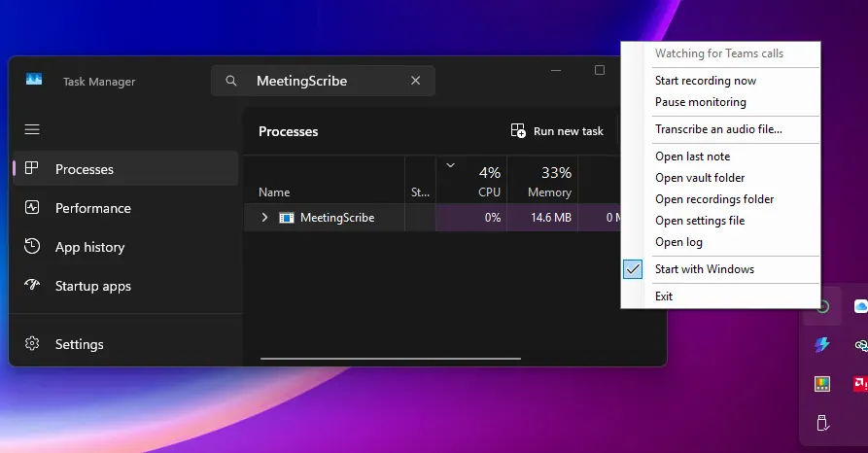This screenshot has height=453, width=868.
Task: Sort by the Name column header
Action: pos(274,192)
